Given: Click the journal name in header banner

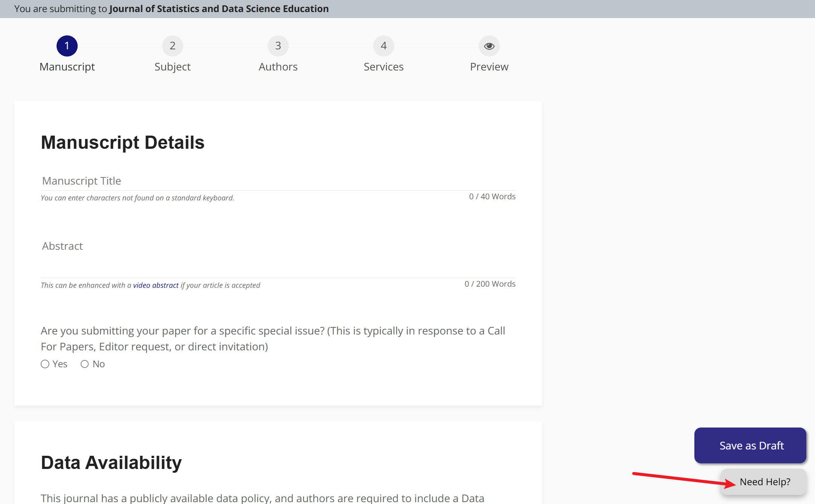Looking at the screenshot, I should (x=219, y=9).
